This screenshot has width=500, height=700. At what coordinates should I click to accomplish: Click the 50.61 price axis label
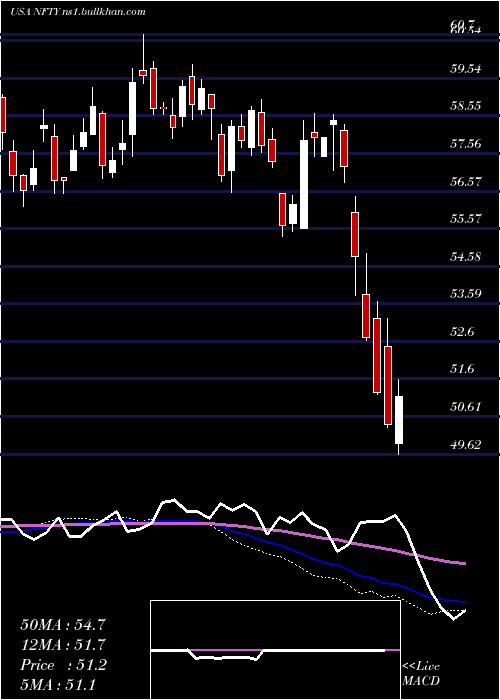click(x=465, y=407)
